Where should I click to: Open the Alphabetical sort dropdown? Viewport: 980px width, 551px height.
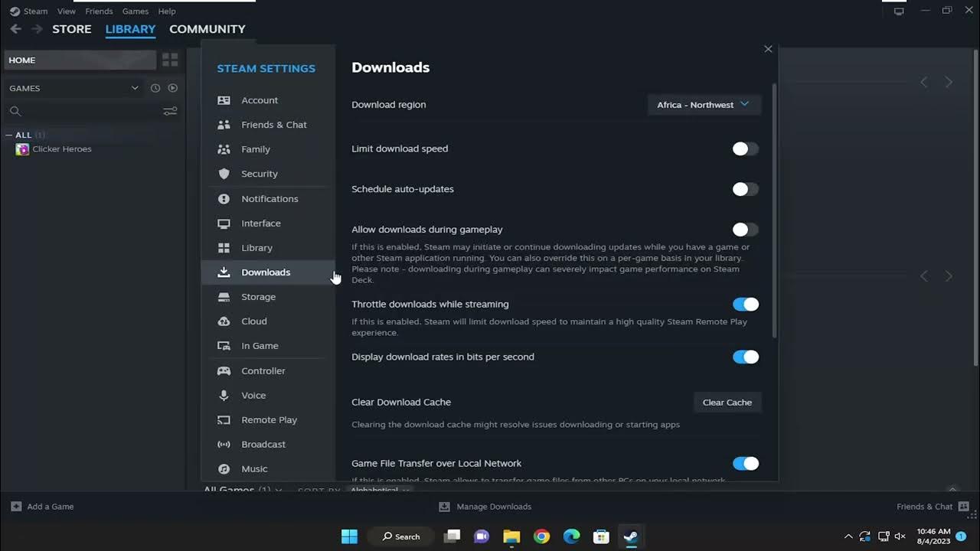click(x=380, y=490)
